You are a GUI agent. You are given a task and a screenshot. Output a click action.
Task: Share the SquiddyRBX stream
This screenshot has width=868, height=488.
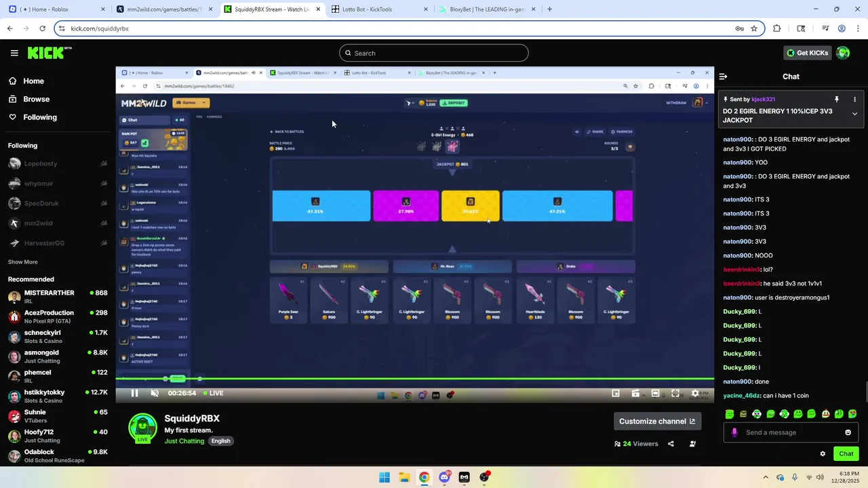click(671, 444)
